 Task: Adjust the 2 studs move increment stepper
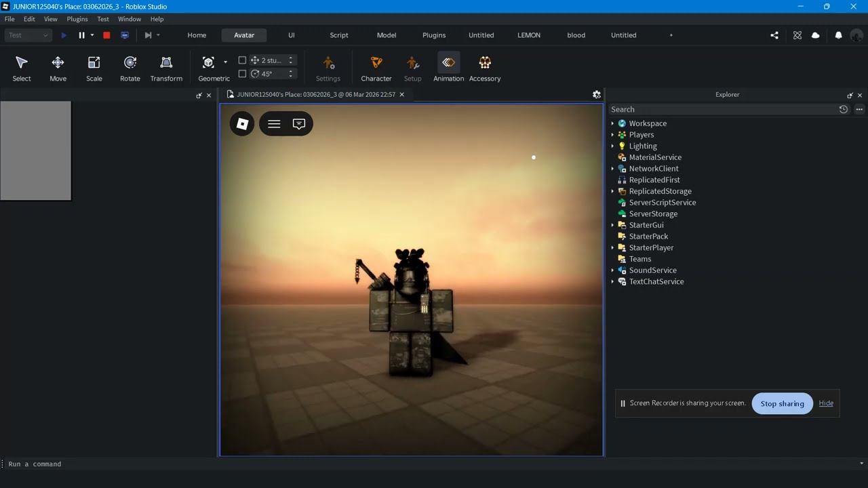click(x=291, y=60)
